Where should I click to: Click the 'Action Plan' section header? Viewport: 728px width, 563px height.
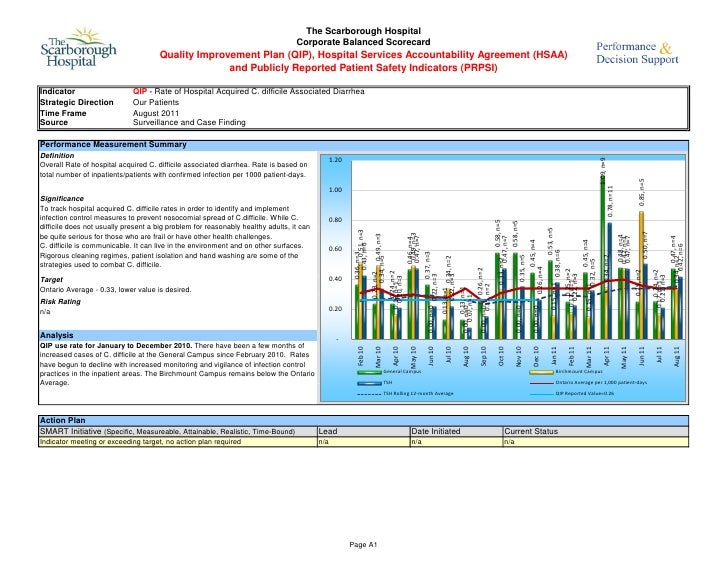63,421
